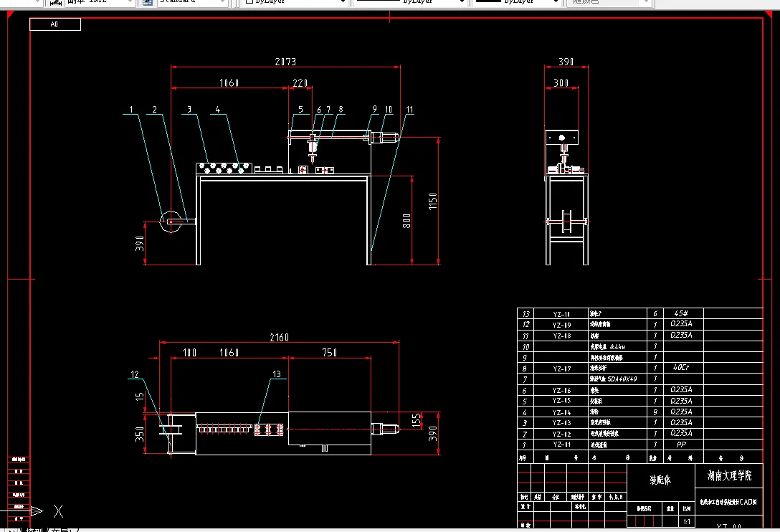Image resolution: width=780 pixels, height=532 pixels.
Task: Select the PP material cell
Action: pyautogui.click(x=683, y=445)
